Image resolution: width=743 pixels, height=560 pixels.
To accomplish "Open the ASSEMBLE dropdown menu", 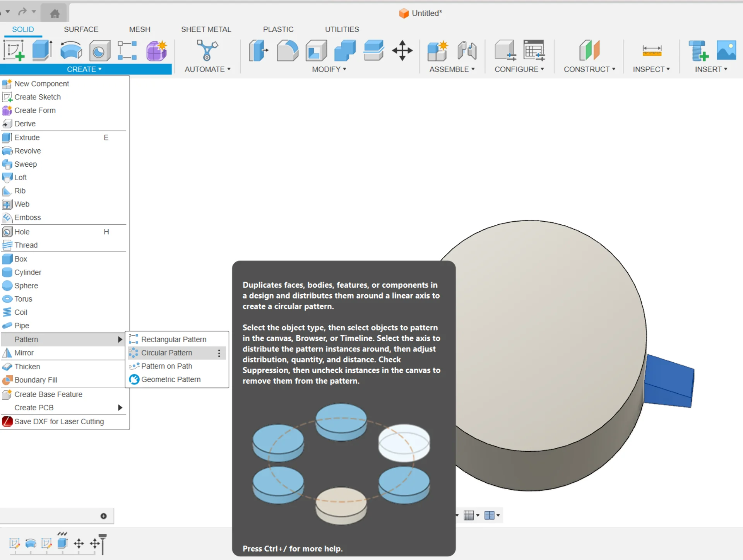I will 452,69.
